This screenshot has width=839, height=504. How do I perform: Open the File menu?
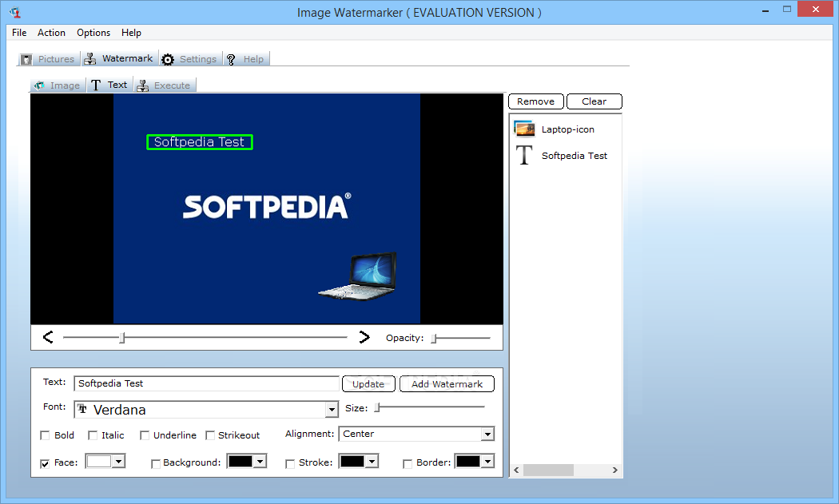[x=19, y=33]
